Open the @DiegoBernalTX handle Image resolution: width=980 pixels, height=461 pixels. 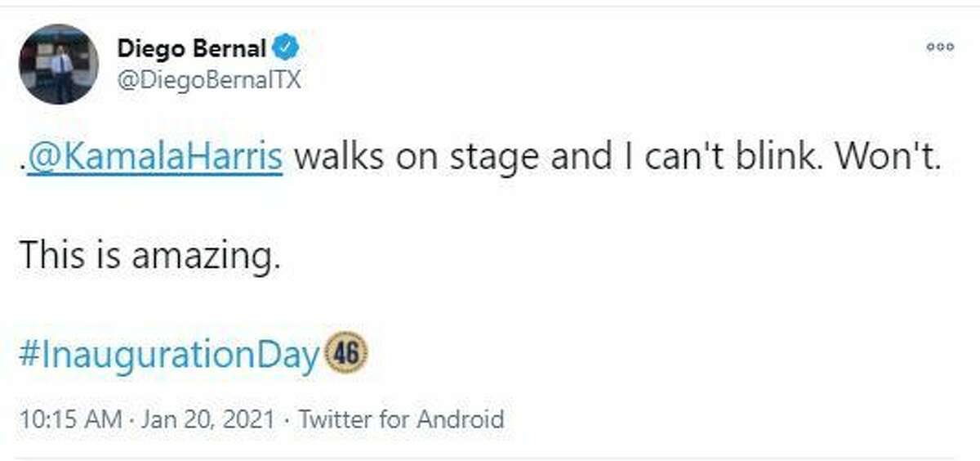click(x=209, y=80)
